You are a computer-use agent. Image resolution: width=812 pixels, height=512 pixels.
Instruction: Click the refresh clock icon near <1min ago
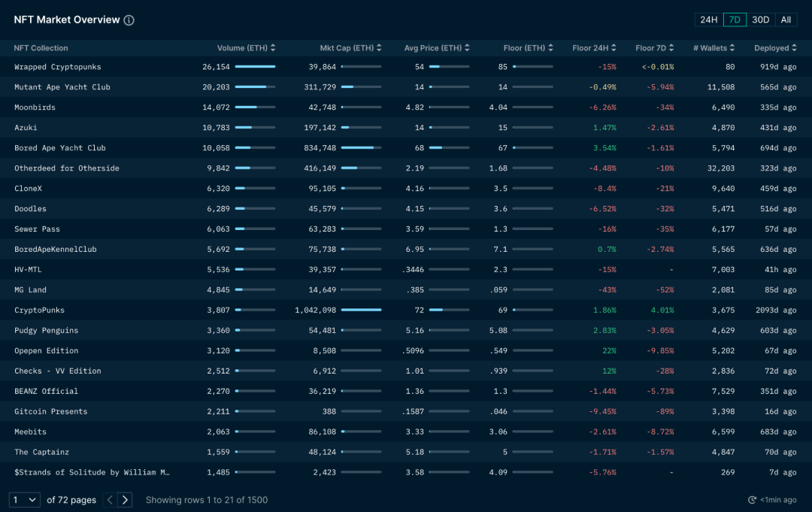752,499
